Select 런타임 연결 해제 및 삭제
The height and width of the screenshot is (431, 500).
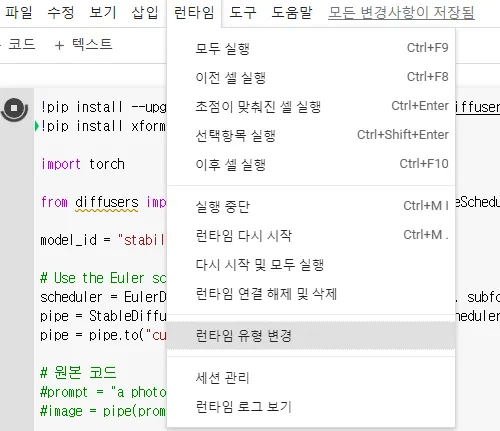pos(311,294)
